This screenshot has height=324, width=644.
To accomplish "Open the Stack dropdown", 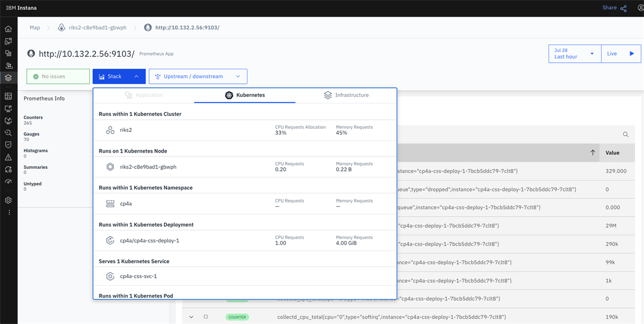I will (119, 76).
